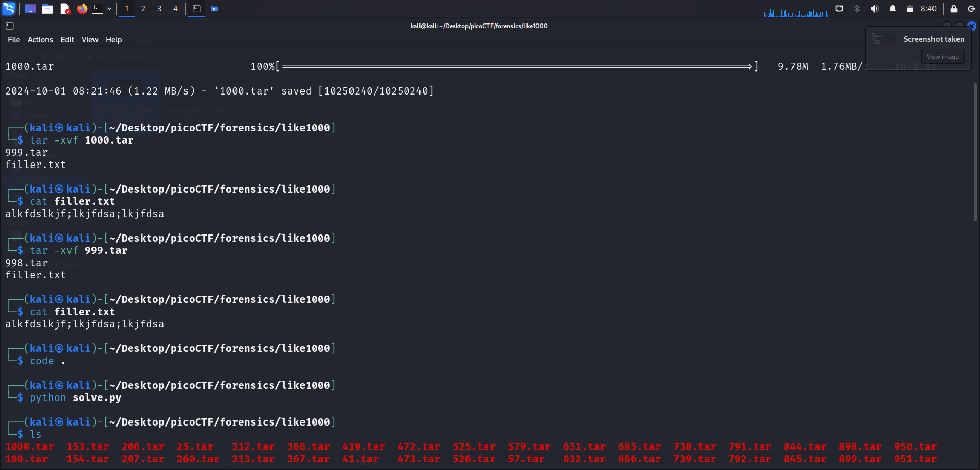
Task: Launch the text editor from panel
Action: (x=65, y=9)
